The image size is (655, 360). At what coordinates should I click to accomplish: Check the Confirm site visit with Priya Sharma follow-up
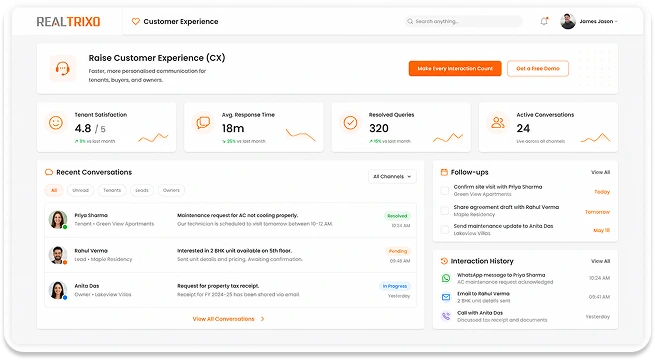445,191
